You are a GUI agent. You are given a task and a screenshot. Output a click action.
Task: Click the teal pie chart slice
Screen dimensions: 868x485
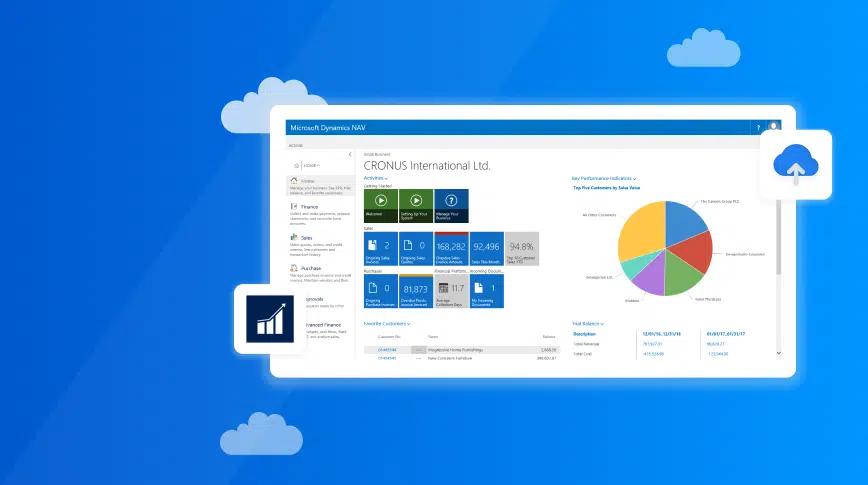tap(635, 266)
